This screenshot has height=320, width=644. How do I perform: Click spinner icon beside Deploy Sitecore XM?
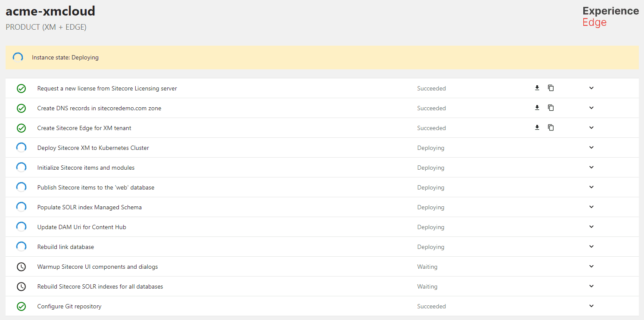[x=21, y=148]
